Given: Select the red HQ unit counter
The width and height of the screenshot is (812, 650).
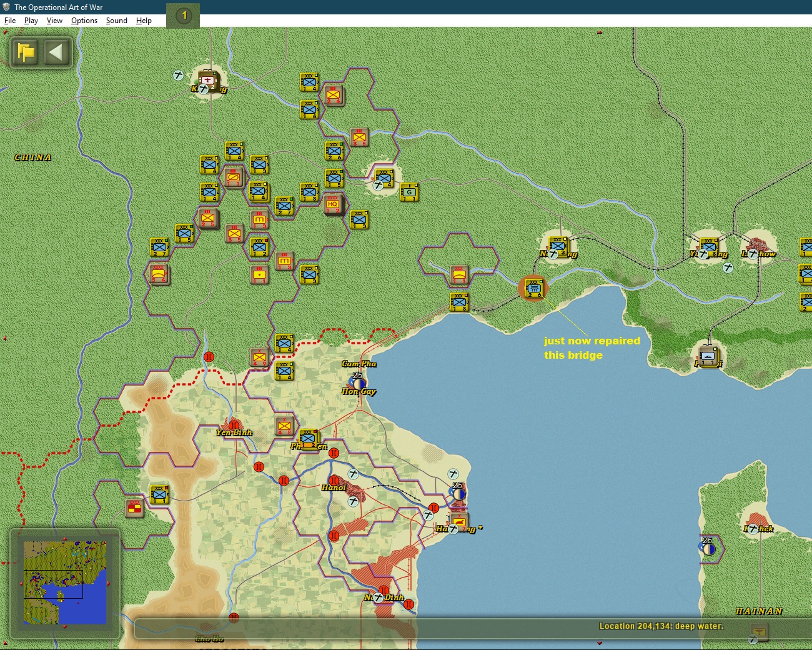Looking at the screenshot, I should pyautogui.click(x=334, y=204).
